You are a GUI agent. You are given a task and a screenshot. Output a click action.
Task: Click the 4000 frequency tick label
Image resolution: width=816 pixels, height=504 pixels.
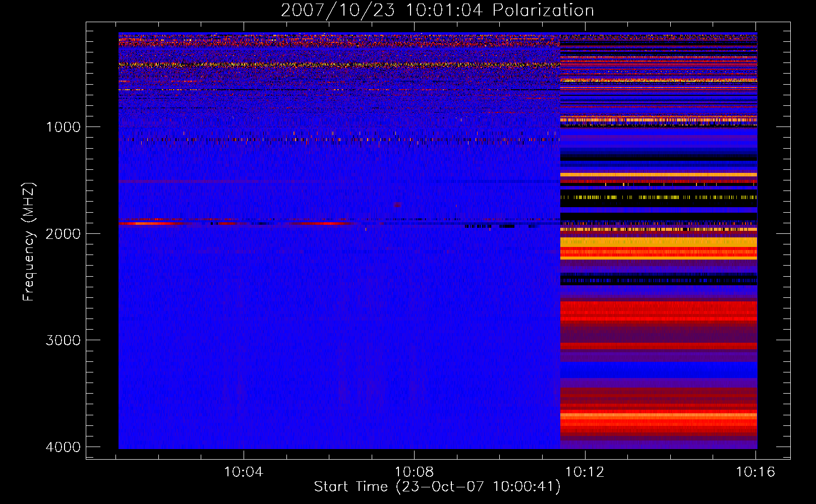(63, 447)
